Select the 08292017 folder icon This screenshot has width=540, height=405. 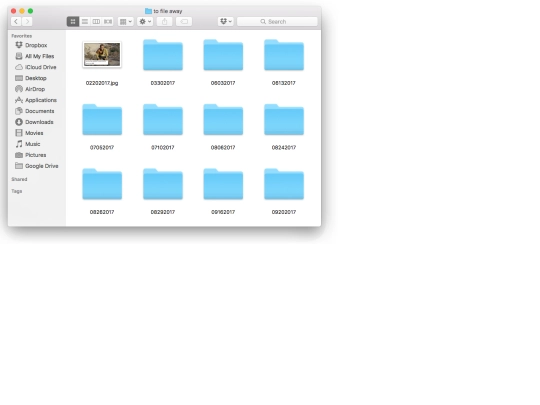pos(163,184)
